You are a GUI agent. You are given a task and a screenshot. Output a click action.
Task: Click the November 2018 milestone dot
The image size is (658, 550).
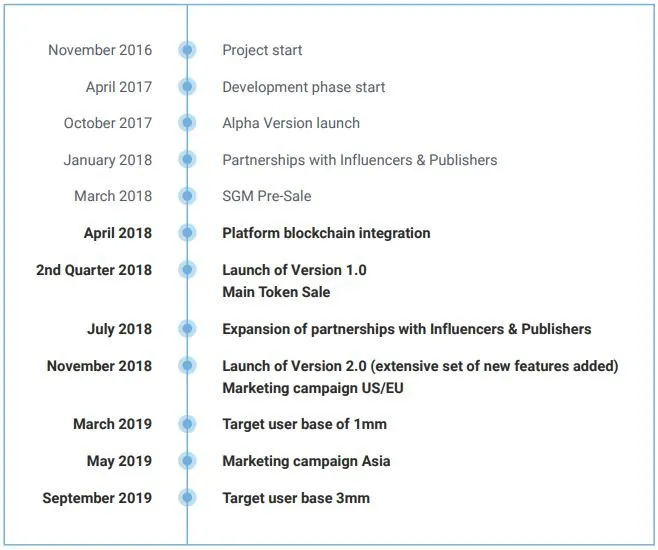pos(187,365)
